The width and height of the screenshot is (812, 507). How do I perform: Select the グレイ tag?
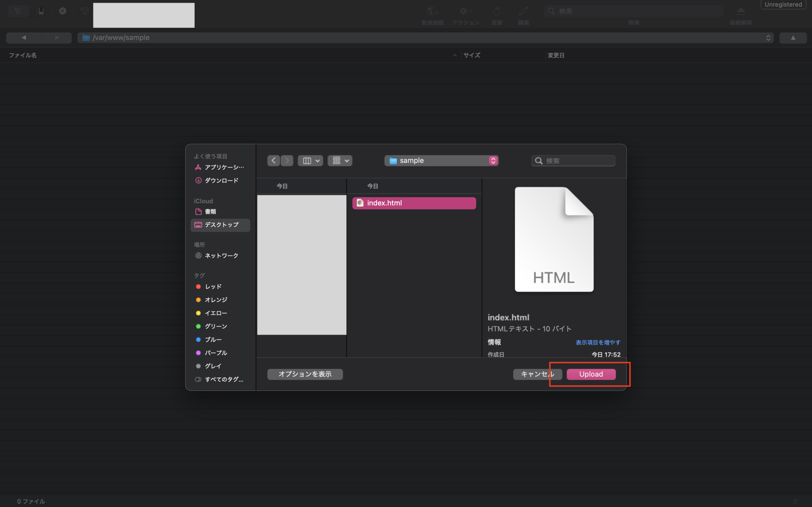[x=220, y=366]
